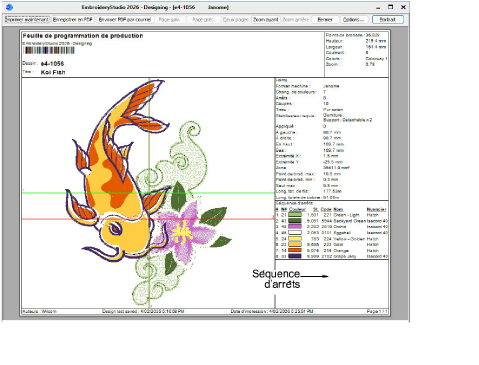This screenshot has width=479, height=365.
Task: Click the 'Date d'impression' footer text
Action: pyautogui.click(x=272, y=311)
